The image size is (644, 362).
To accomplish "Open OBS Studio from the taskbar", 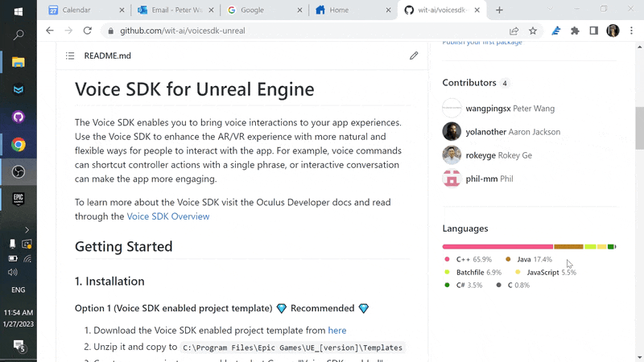I will 18,171.
